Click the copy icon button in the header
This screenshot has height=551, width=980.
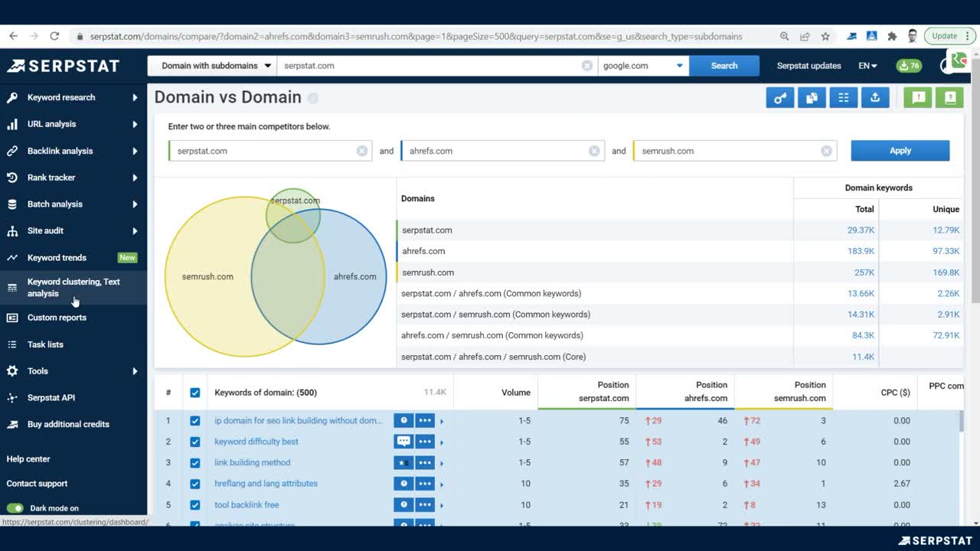812,98
